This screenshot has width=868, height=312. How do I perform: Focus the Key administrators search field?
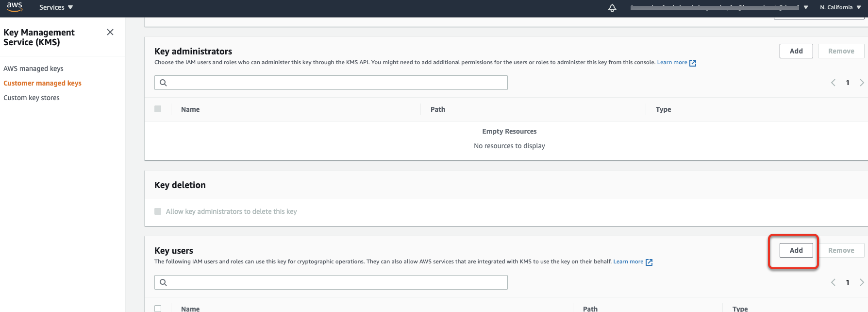coord(335,83)
